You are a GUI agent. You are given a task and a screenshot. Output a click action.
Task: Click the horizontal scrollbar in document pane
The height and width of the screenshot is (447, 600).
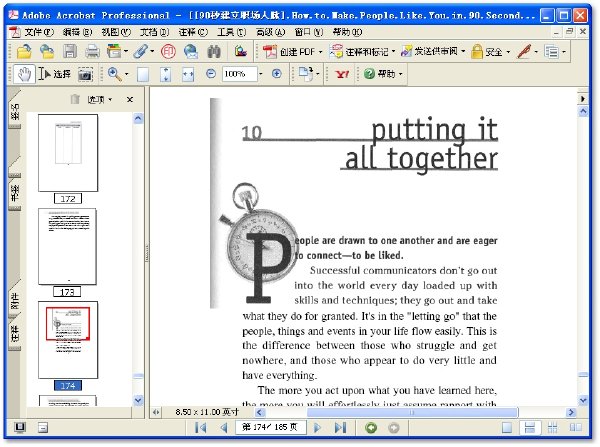(412, 412)
